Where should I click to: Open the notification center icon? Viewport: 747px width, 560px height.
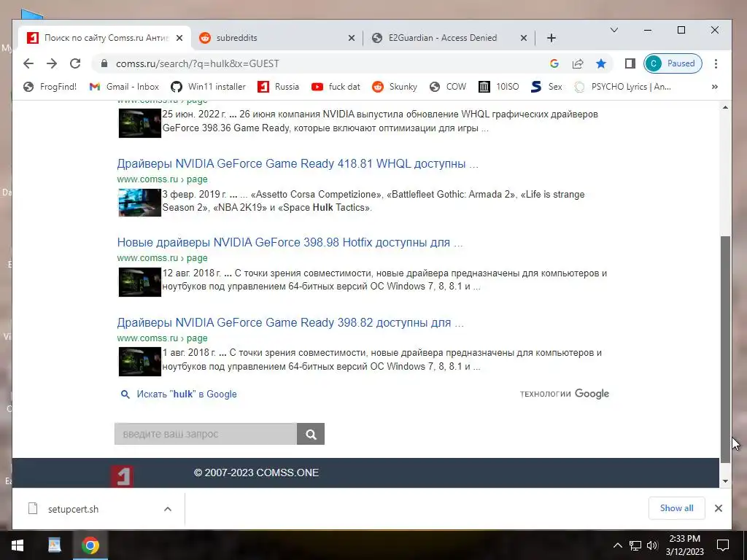(x=723, y=545)
